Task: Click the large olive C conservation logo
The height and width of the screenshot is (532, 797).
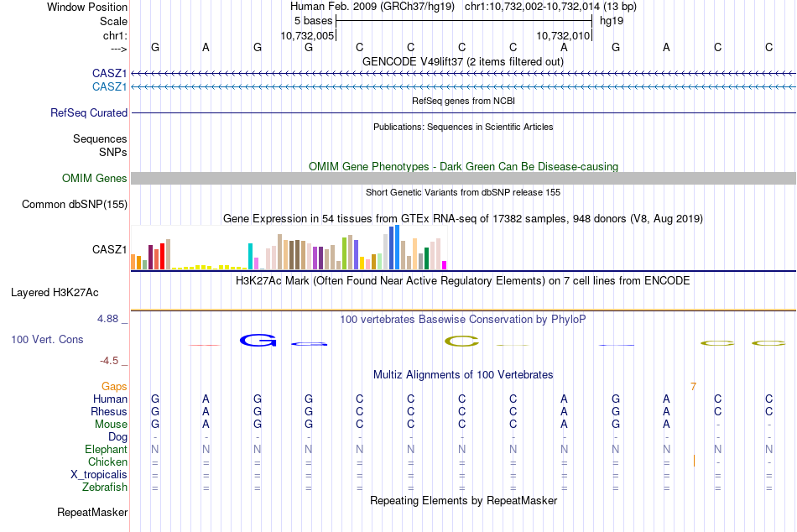Action: tap(462, 342)
